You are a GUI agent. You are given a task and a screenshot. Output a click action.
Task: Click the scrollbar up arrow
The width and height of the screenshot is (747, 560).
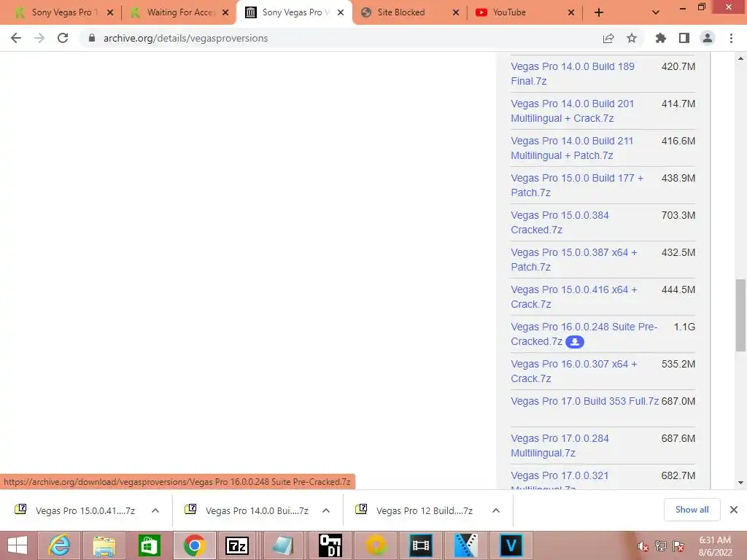tap(740, 58)
